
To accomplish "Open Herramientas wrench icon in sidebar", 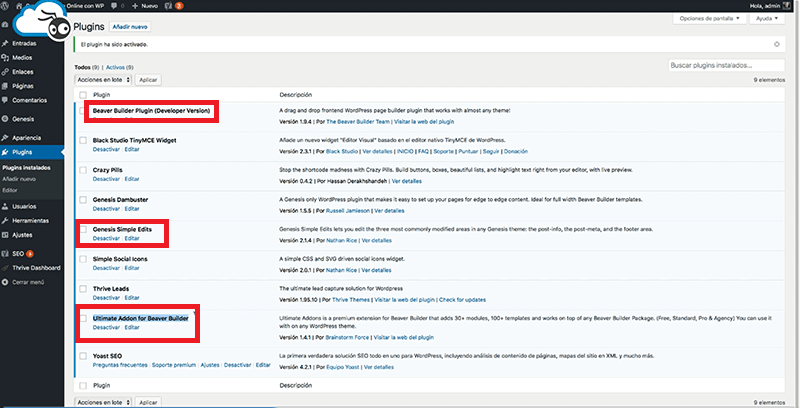I will tap(5, 221).
